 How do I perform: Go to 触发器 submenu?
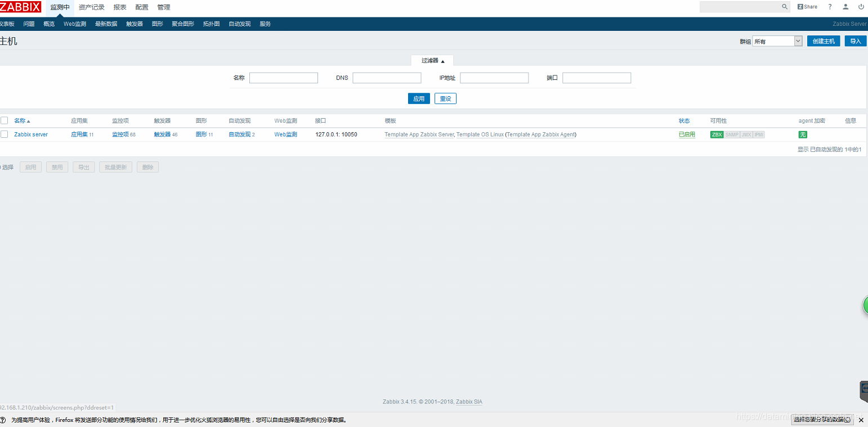tap(135, 24)
